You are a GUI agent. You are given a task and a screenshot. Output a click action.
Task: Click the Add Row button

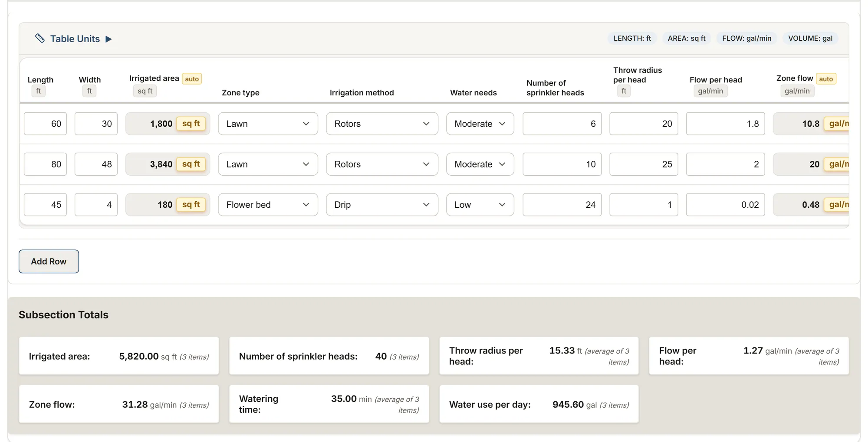49,261
